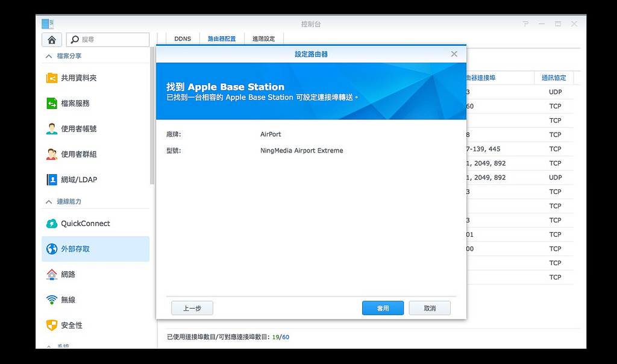Viewport: 617px width, 364px height.
Task: Click the 通訊協定 column header
Action: click(x=554, y=78)
